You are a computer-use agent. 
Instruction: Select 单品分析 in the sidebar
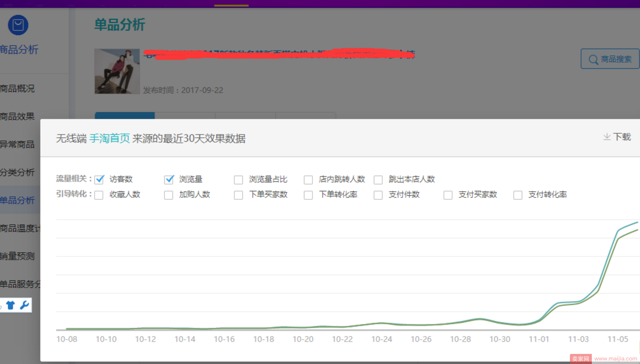pyautogui.click(x=18, y=200)
